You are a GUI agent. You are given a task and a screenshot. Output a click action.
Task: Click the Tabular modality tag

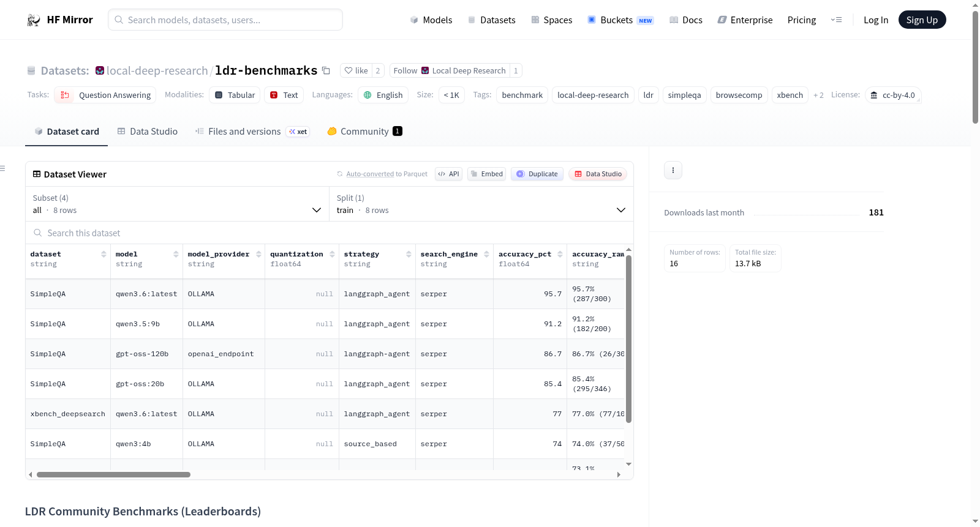click(235, 95)
